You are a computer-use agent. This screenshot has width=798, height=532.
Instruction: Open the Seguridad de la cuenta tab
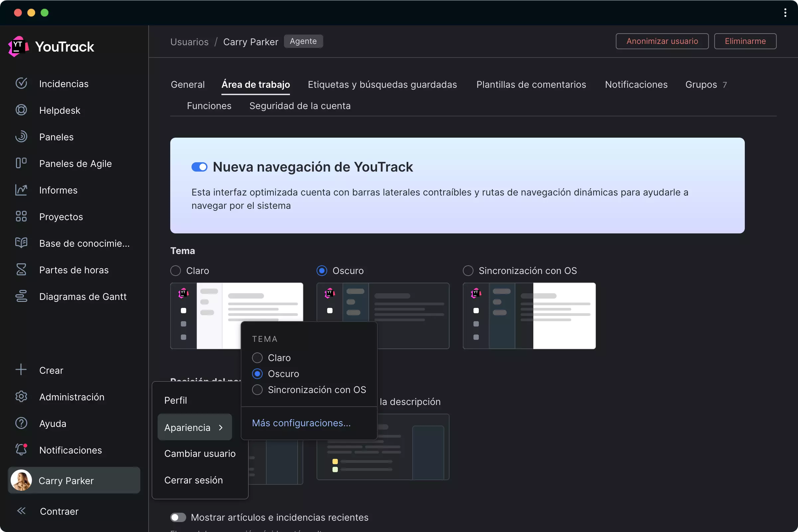300,106
